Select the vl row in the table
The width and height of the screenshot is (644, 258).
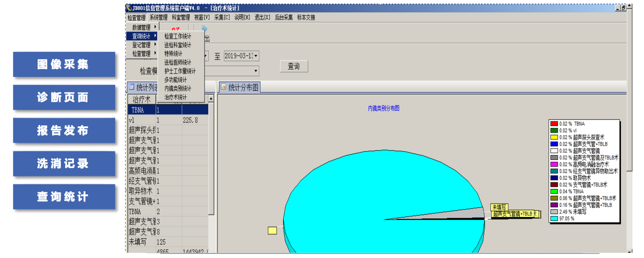coord(168,120)
